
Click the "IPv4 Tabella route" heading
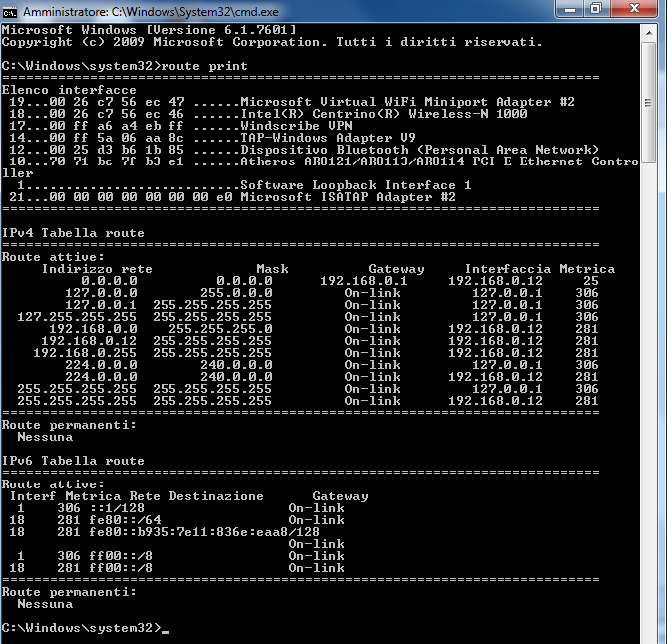point(73,233)
